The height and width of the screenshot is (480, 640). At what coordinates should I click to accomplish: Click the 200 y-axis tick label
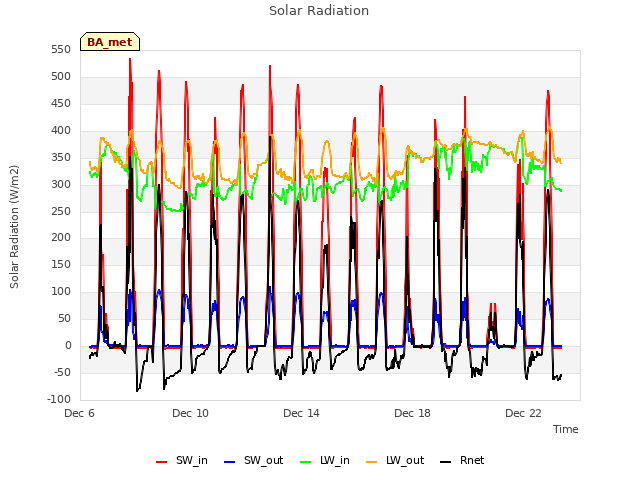61,238
